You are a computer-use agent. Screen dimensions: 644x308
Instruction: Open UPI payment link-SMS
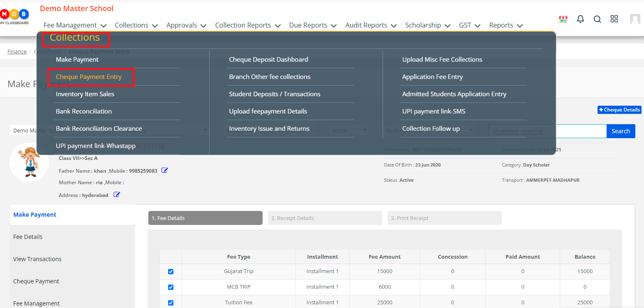tap(434, 111)
